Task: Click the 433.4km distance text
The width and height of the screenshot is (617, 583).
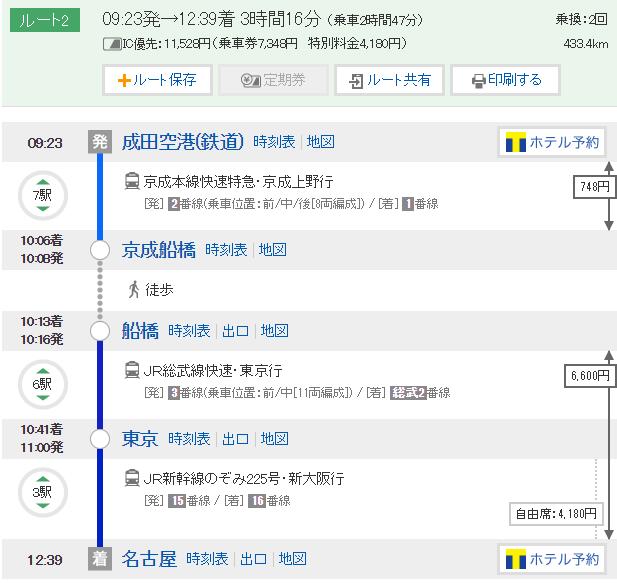Action: coord(586,44)
